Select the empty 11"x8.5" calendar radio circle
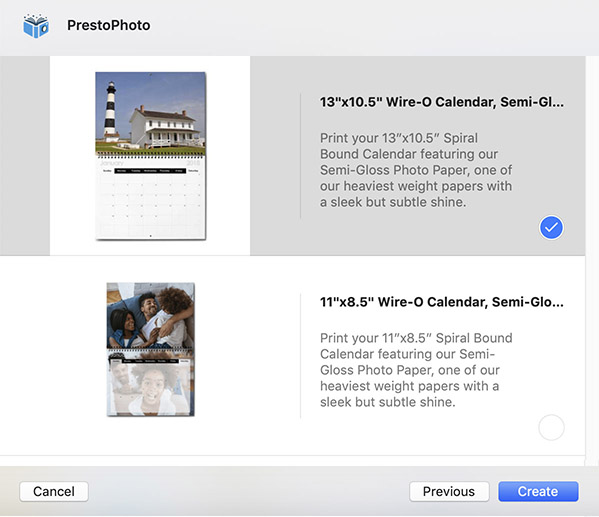The width and height of the screenshot is (599, 517). (x=551, y=427)
